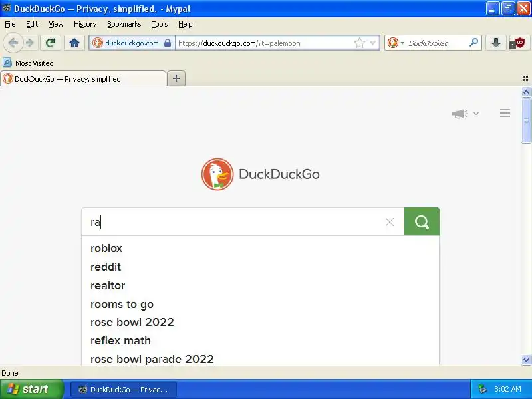
Task: Open the URL history dropdown arrow
Action: coord(373,43)
